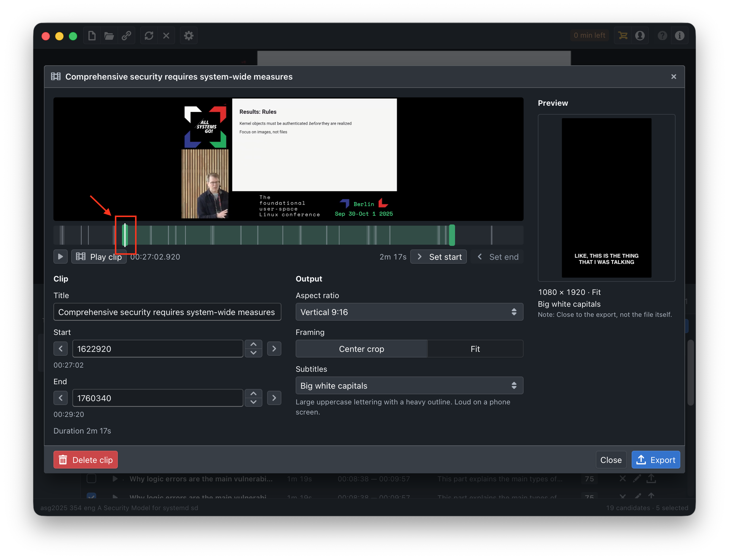Click the Start value field showing 1622920

(x=158, y=349)
